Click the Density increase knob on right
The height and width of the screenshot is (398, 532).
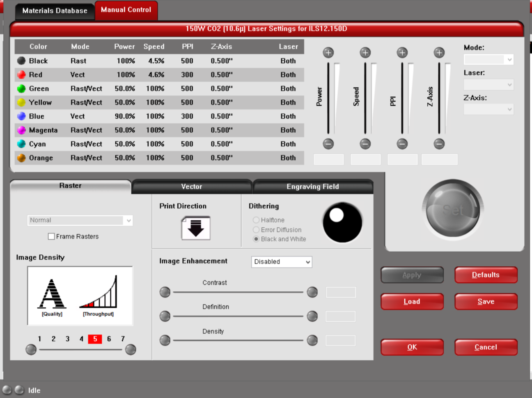coord(312,340)
